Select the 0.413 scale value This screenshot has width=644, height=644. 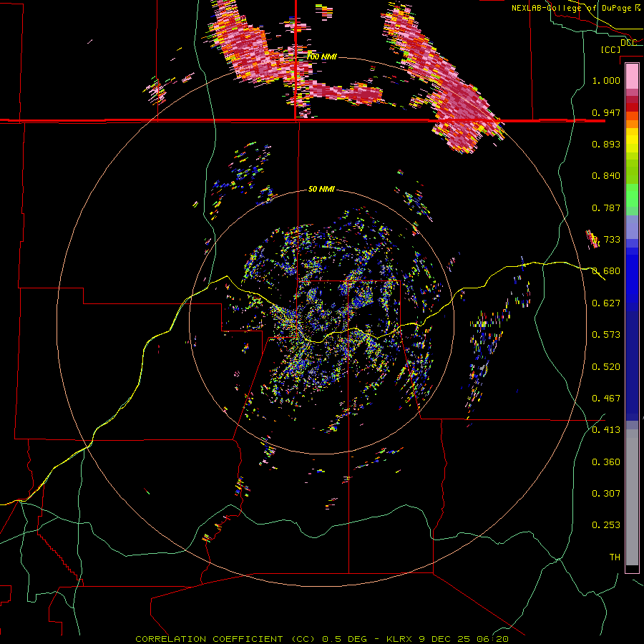pyautogui.click(x=606, y=430)
